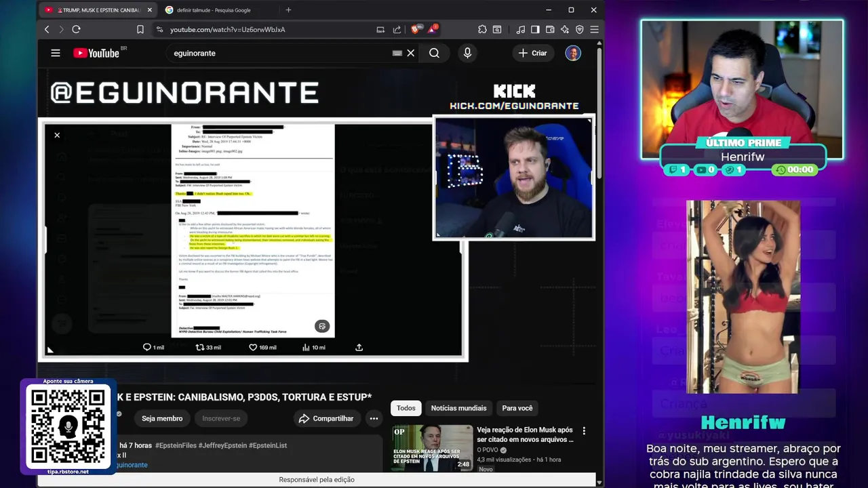Open the browser extensions puzzle icon
This screenshot has width=868, height=488.
(482, 29)
